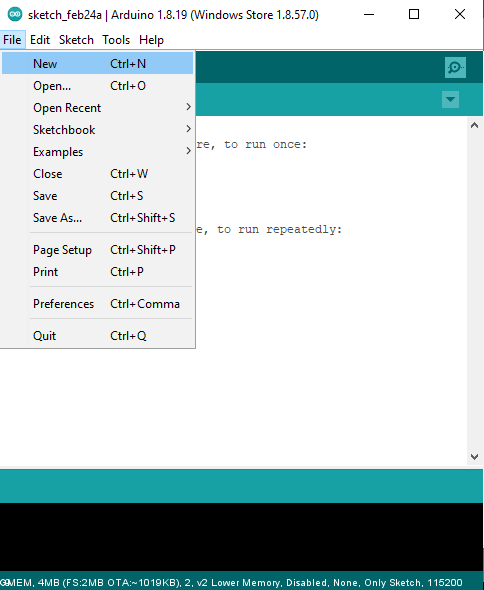Choose Print in the File menu
484x590 pixels.
point(97,272)
